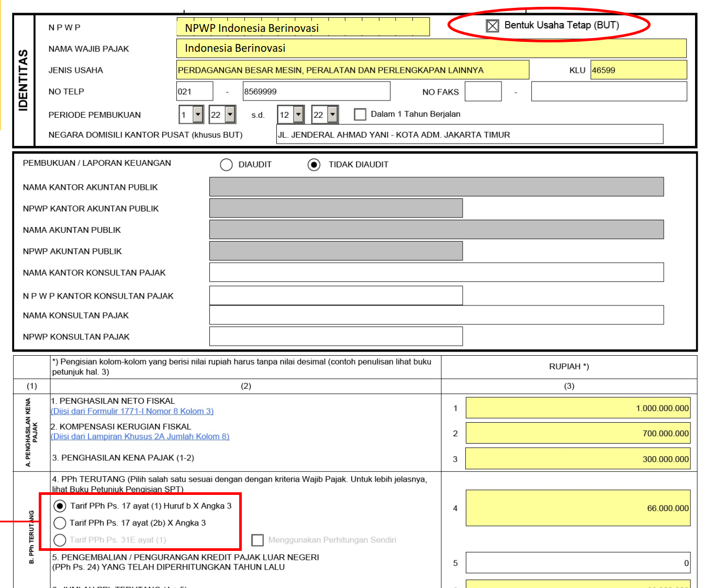Toggle the Bentuk Usaha Tetap (BUT) checkbox
716x588 pixels.
point(493,26)
